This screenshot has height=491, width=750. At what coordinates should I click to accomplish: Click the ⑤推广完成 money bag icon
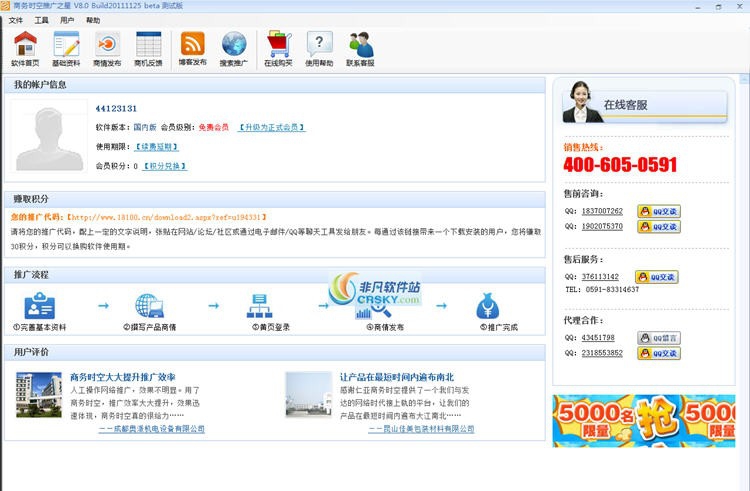pyautogui.click(x=487, y=306)
